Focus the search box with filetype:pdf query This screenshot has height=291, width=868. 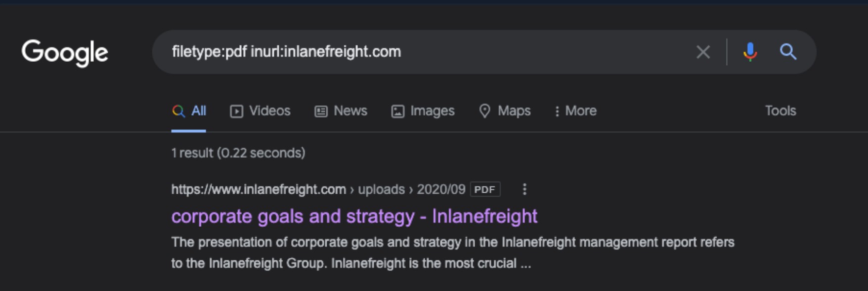point(425,52)
